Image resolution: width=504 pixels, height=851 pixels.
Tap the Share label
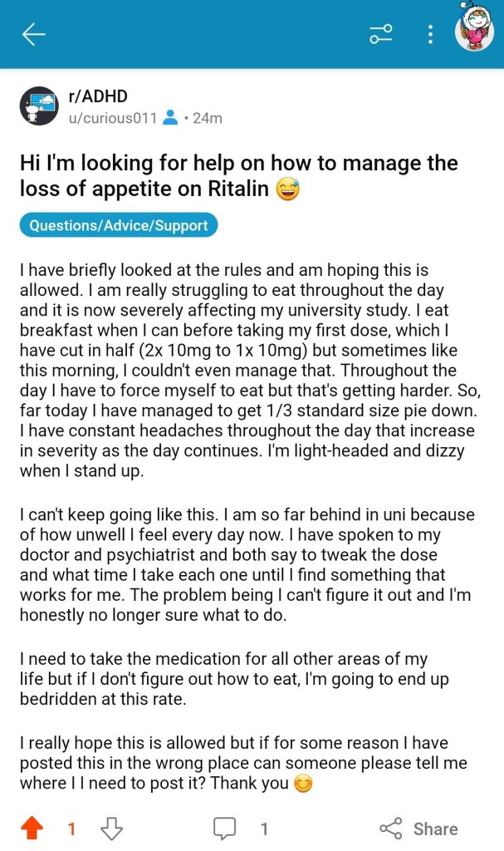coord(435,829)
